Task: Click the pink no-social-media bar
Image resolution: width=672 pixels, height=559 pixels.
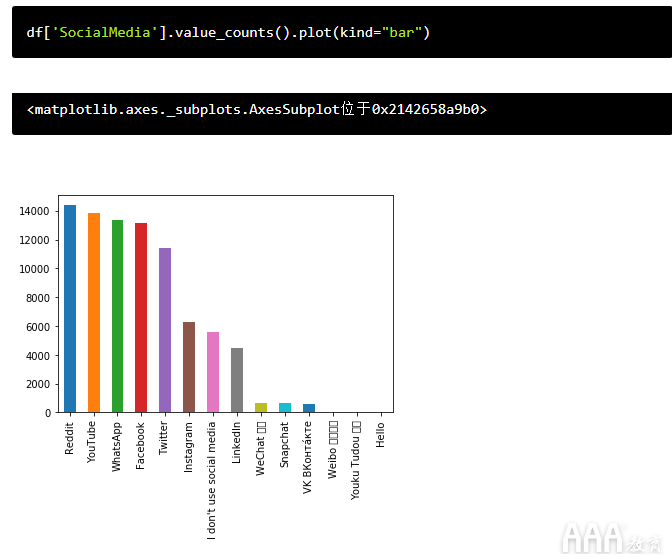Action: click(x=213, y=372)
